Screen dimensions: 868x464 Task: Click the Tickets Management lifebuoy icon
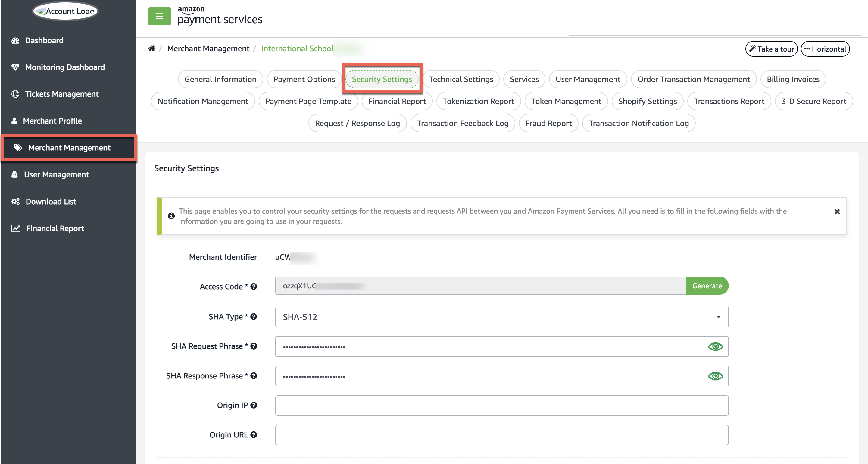[x=15, y=94]
